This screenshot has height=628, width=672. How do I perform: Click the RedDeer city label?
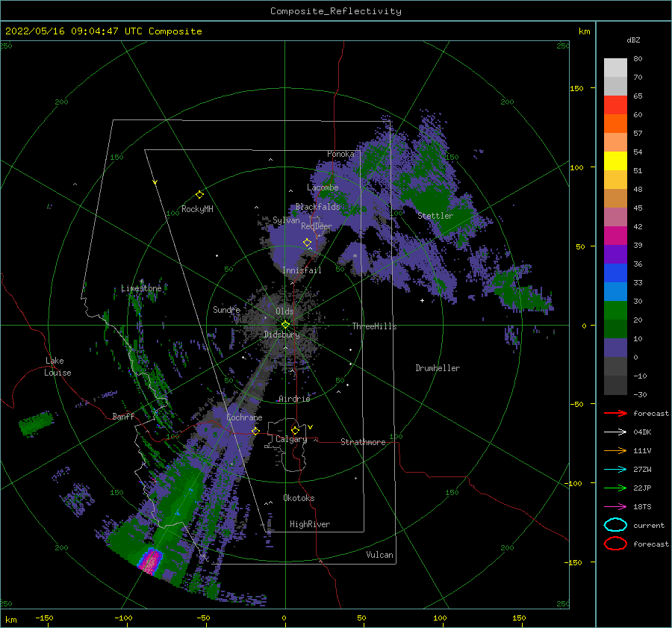(317, 226)
